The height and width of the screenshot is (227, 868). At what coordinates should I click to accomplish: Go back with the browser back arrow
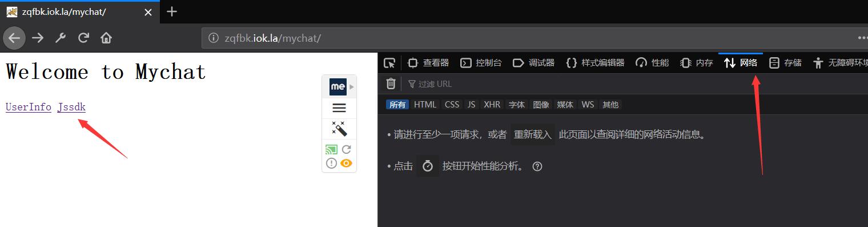click(x=14, y=38)
